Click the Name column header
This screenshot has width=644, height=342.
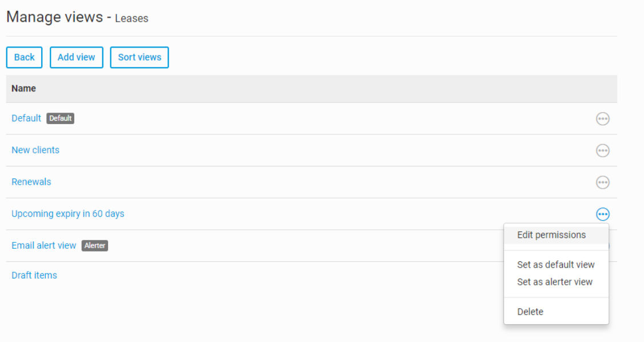[x=23, y=89]
